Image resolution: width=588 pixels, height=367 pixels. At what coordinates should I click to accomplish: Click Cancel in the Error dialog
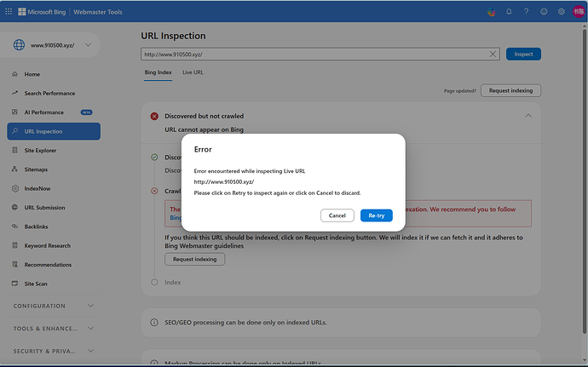point(337,215)
